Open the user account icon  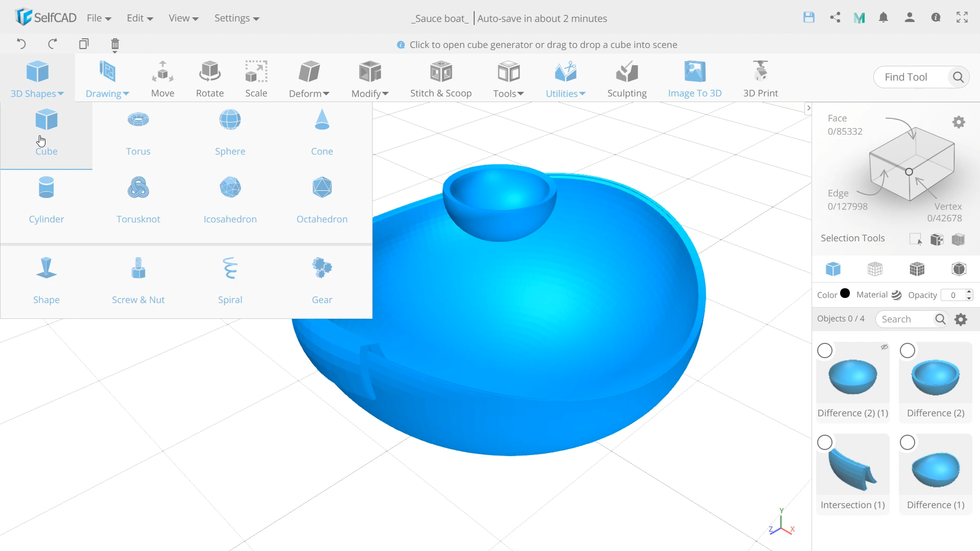point(910,17)
